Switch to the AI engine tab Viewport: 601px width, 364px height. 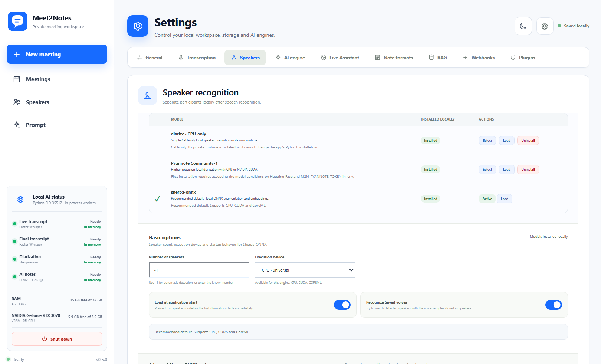pos(290,58)
